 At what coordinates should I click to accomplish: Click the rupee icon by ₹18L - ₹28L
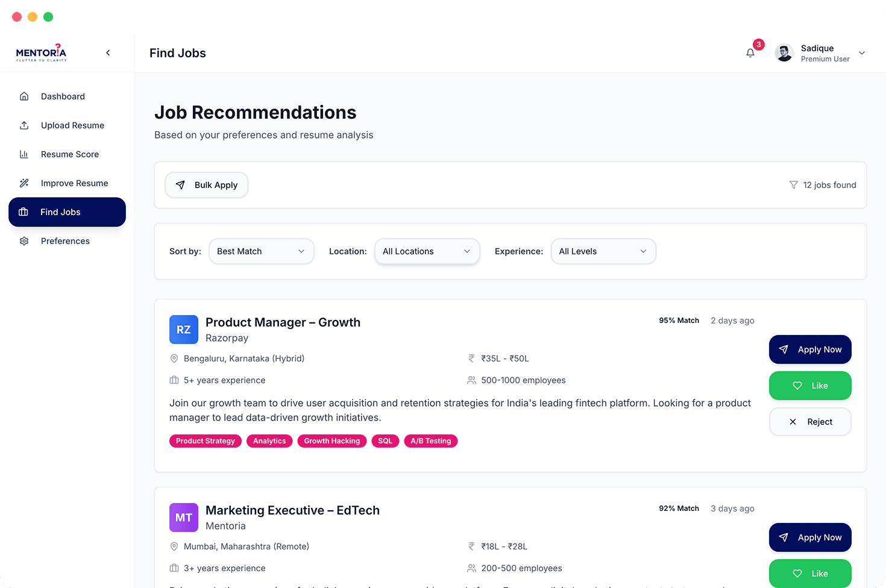(471, 546)
